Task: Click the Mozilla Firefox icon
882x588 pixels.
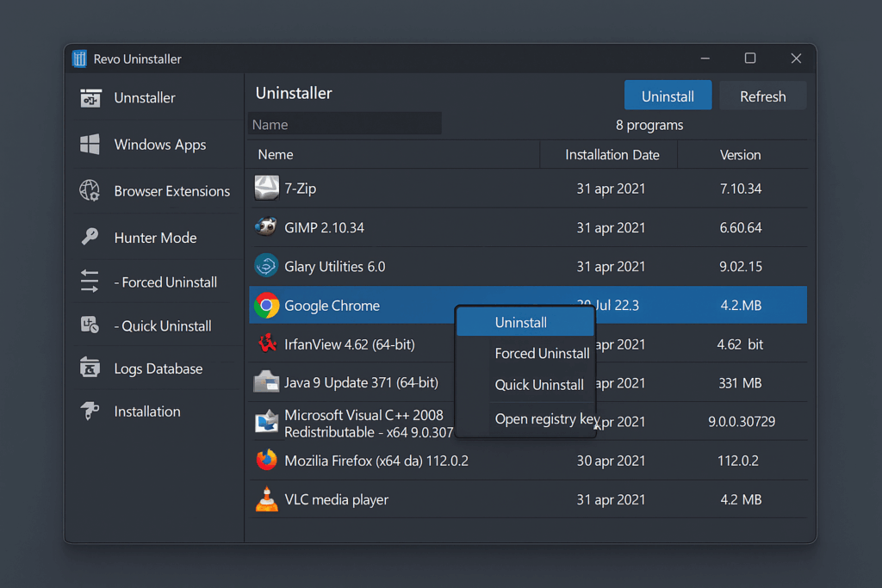Action: tap(266, 461)
